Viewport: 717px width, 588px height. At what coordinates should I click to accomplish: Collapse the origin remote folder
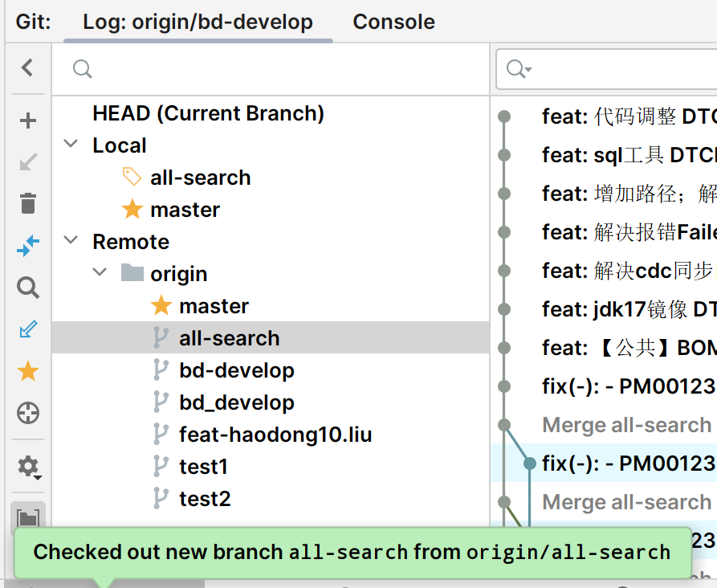(x=100, y=272)
